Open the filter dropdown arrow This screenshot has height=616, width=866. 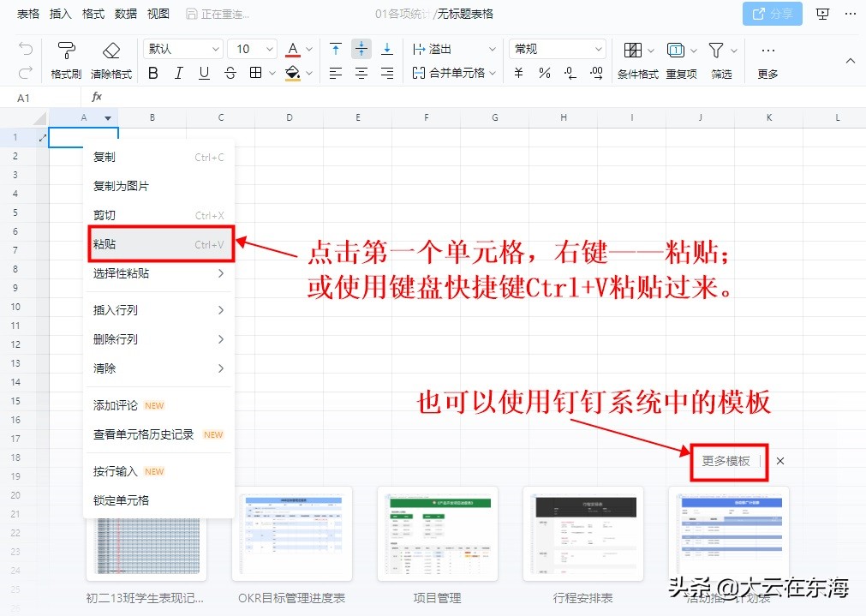tap(734, 51)
